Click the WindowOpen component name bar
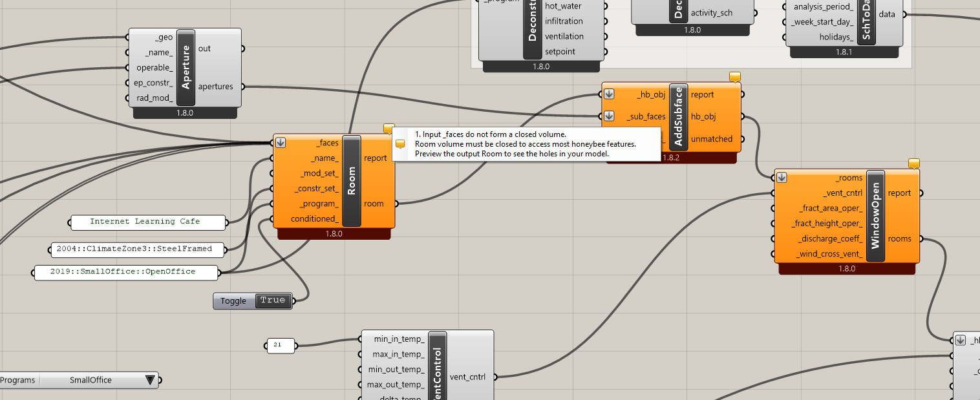This screenshot has width=980, height=400. (x=875, y=216)
